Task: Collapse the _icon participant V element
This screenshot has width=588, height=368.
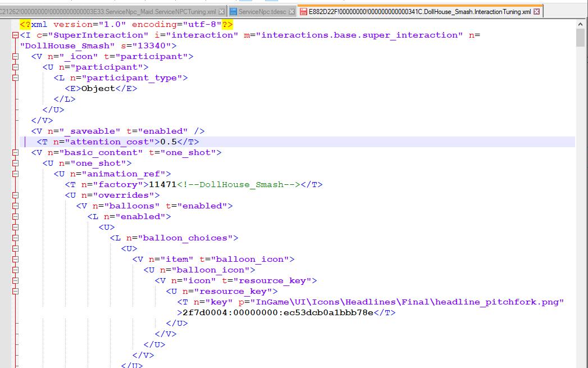Action: click(15, 57)
